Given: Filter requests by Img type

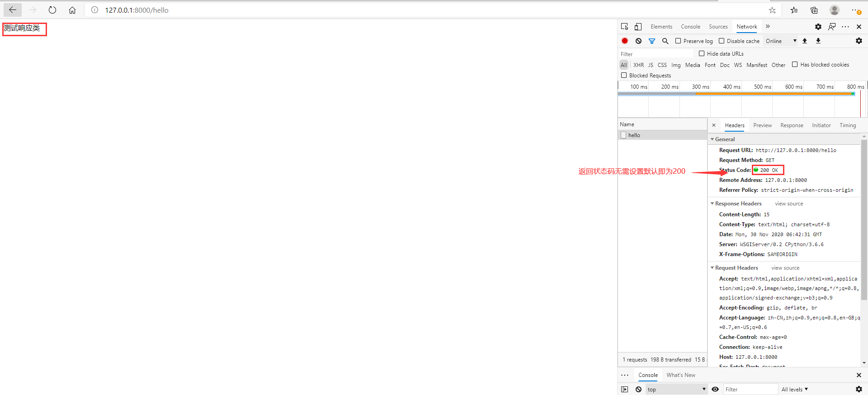Looking at the screenshot, I should (676, 65).
